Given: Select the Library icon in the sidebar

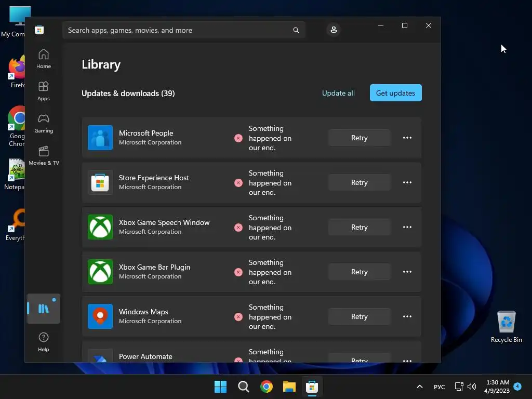Looking at the screenshot, I should (44, 309).
